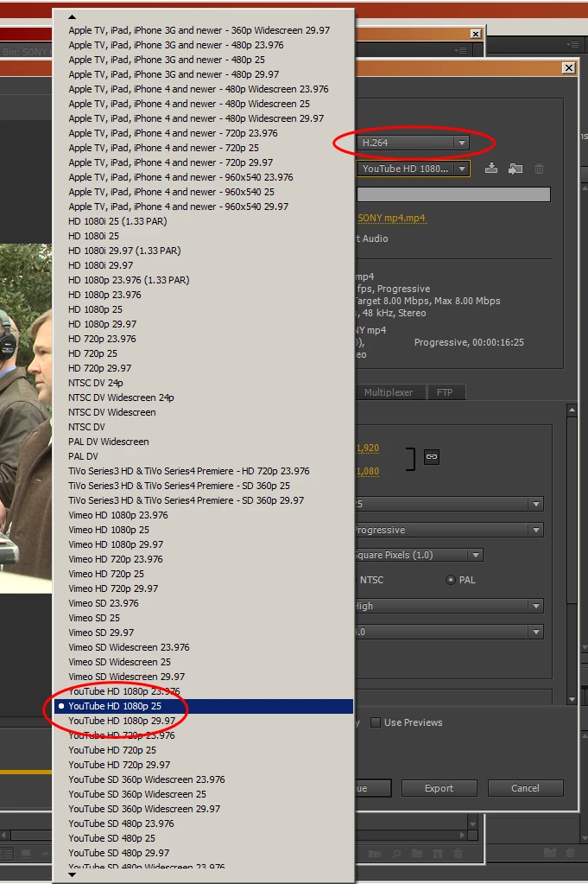588x884 pixels.
Task: Click the 1,920 width value
Action: [367, 448]
